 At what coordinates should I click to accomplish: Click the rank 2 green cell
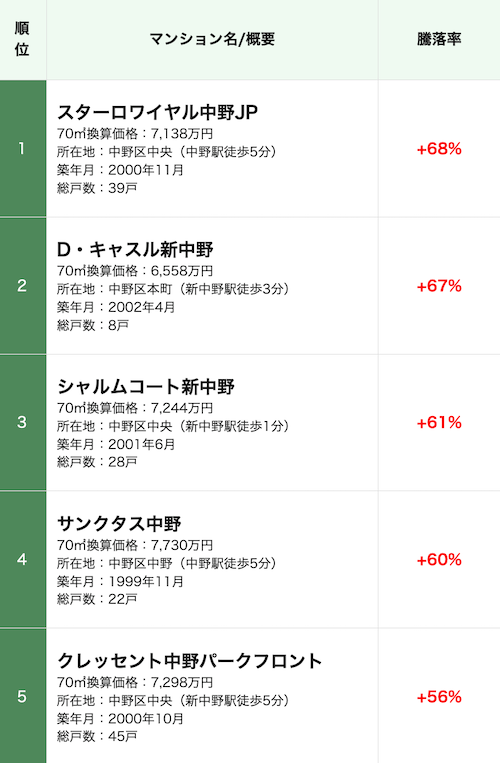click(x=23, y=286)
